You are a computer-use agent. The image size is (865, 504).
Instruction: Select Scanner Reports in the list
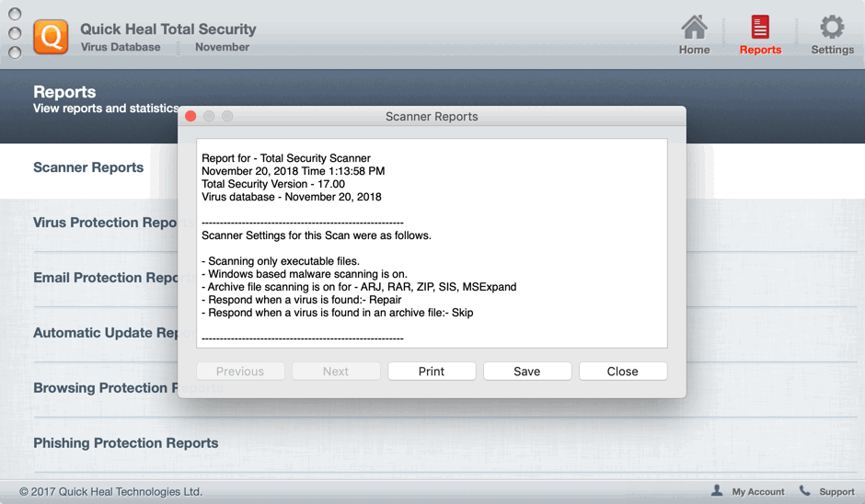click(88, 167)
